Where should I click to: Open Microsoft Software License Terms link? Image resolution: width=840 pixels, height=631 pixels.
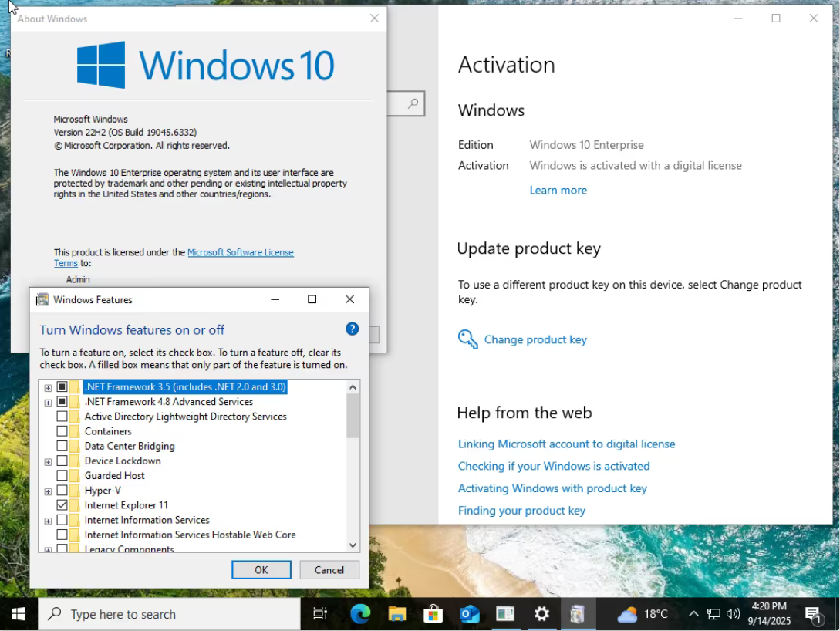[241, 252]
